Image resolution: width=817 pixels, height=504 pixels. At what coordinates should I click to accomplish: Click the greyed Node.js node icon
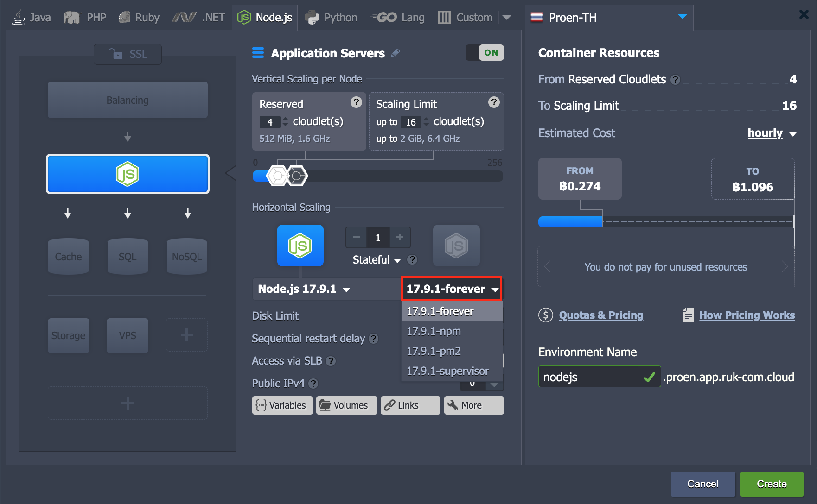pos(456,246)
